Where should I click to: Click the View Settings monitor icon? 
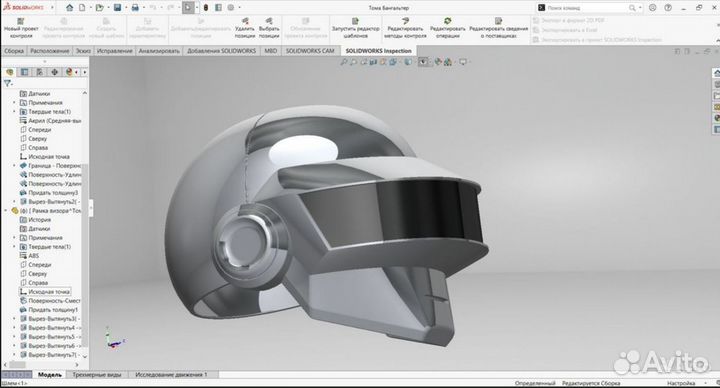coord(462,62)
